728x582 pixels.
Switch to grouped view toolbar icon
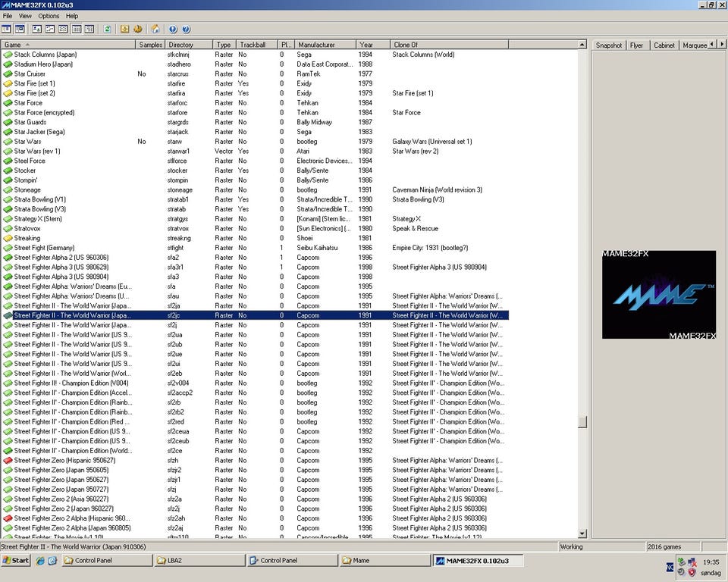pos(89,30)
